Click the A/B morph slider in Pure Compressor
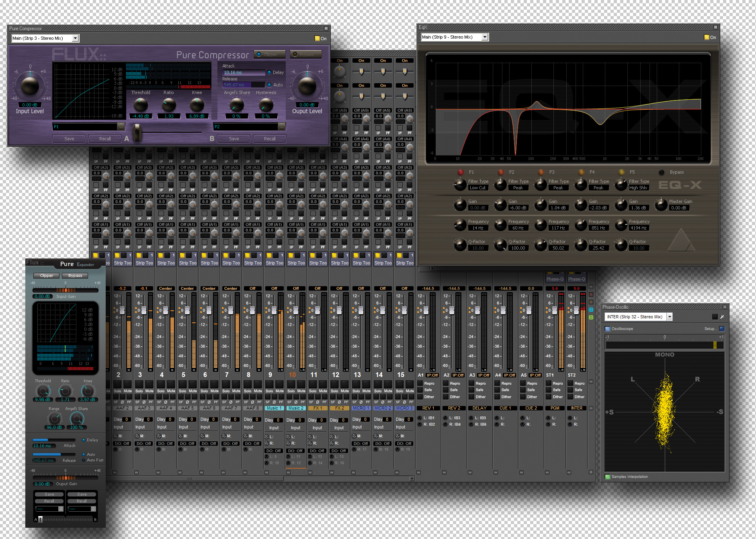 [137, 133]
